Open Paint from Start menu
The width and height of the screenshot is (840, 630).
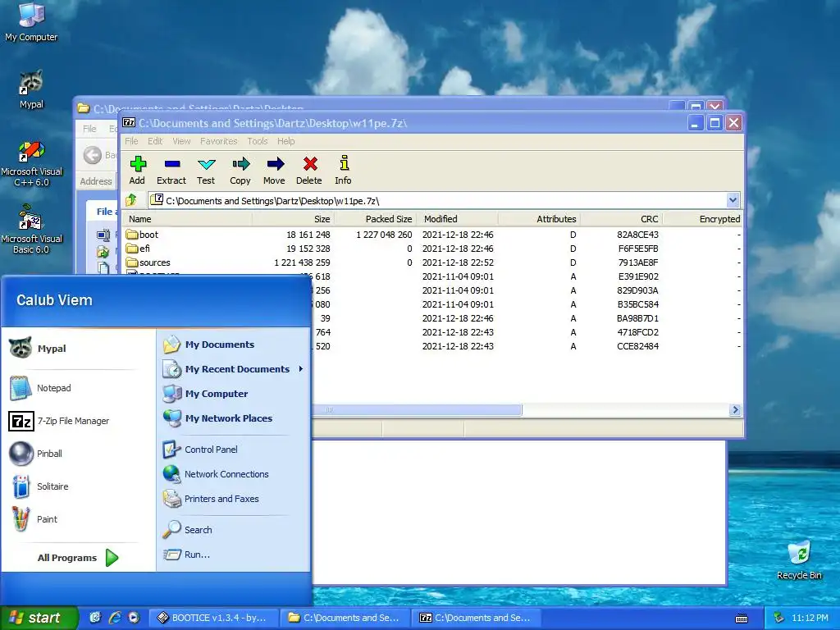[33, 519]
